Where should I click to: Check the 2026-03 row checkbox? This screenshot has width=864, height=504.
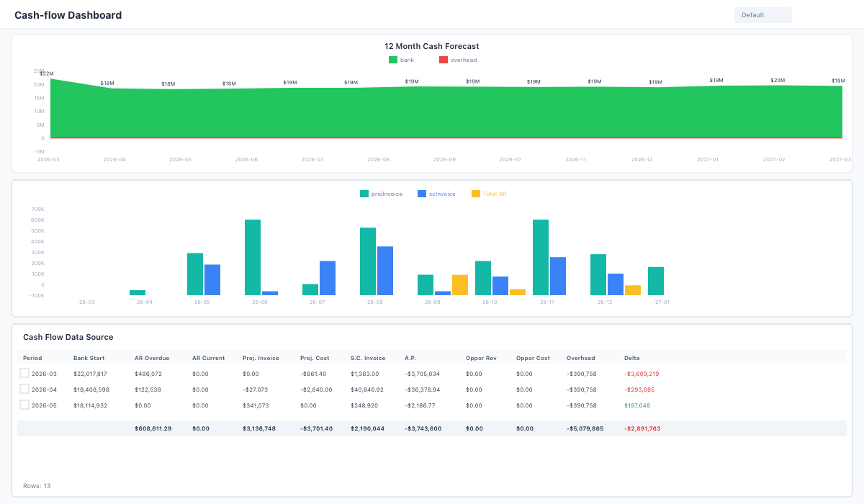tap(24, 374)
